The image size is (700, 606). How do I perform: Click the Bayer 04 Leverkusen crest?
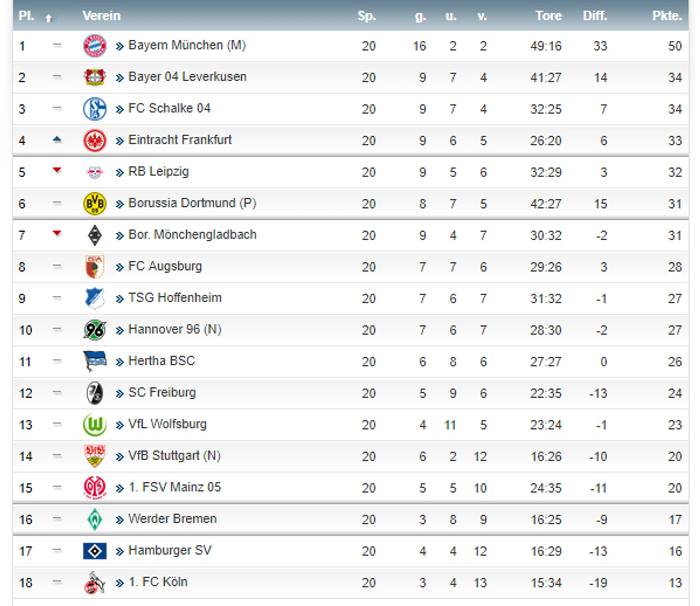(x=94, y=77)
